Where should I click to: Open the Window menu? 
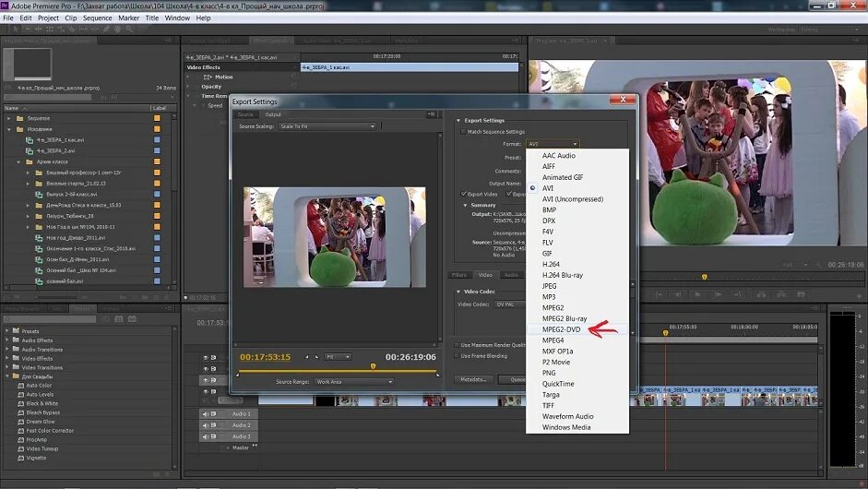(177, 18)
